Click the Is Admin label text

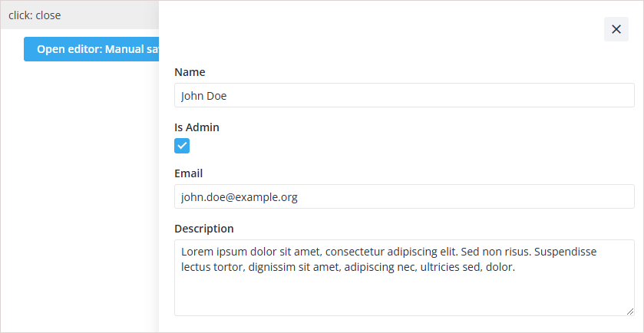click(x=197, y=127)
